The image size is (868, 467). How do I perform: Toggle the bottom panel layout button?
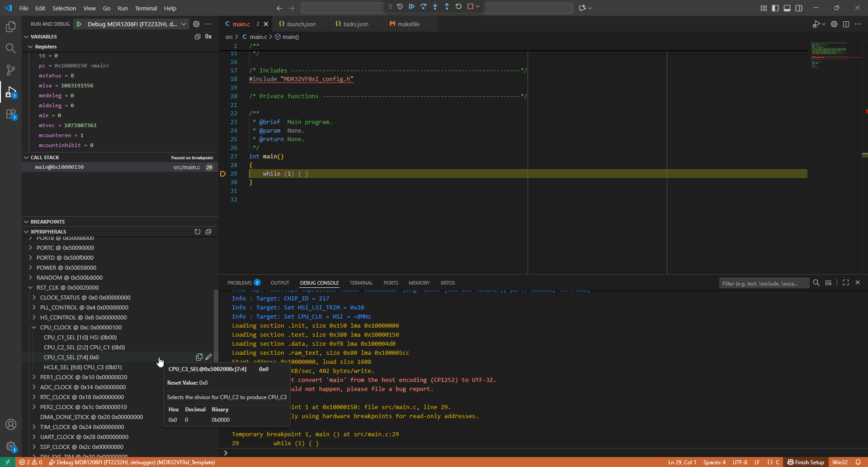click(787, 8)
